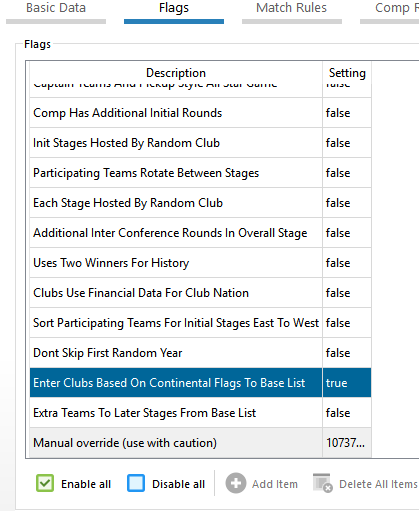Select Extra Teams To Later Stages row
419x511 pixels.
pyautogui.click(x=200, y=413)
